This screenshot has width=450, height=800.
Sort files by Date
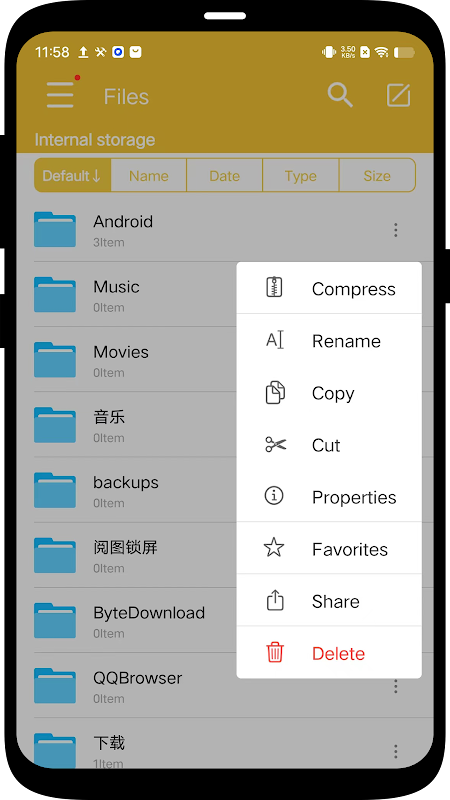tap(224, 176)
